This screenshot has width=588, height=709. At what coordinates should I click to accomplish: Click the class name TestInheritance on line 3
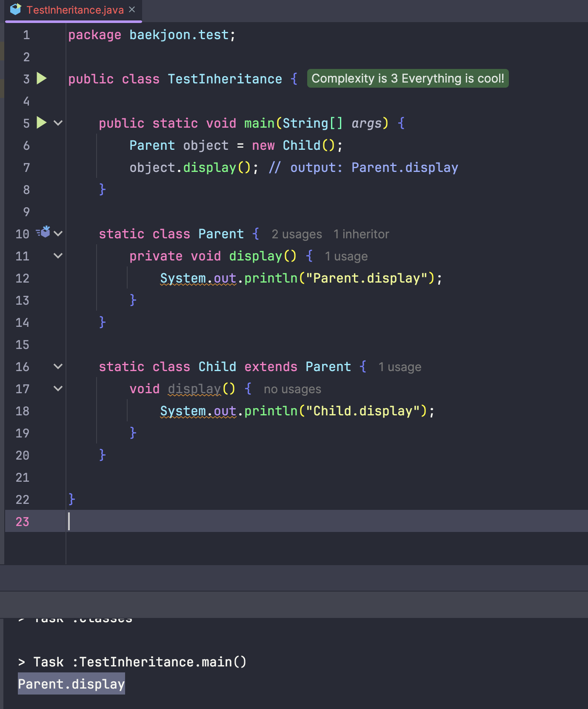tap(225, 79)
